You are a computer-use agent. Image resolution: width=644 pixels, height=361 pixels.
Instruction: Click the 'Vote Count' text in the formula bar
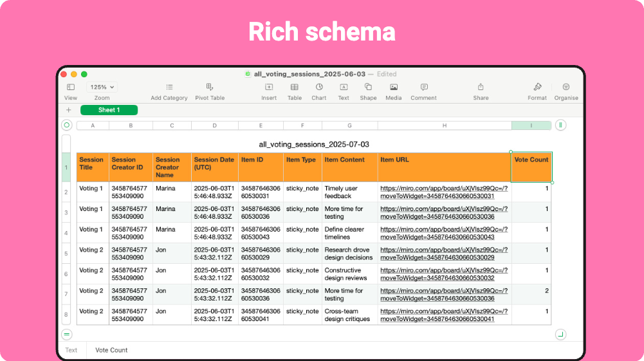(x=111, y=350)
